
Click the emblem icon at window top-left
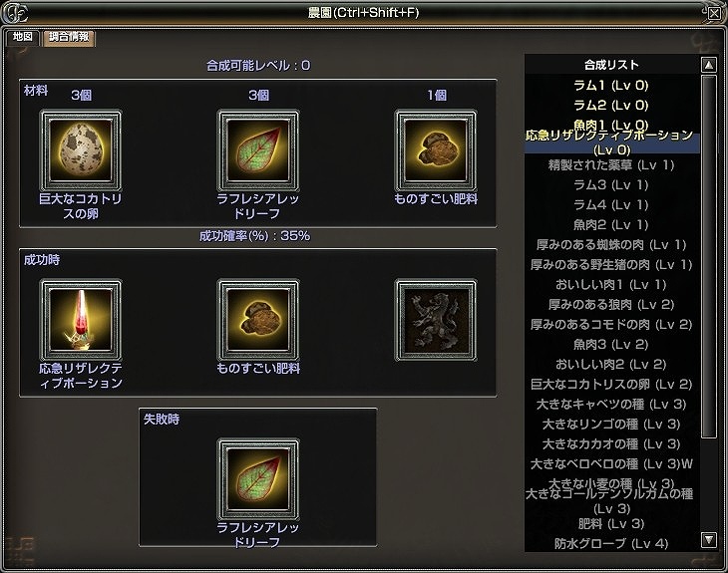15,13
